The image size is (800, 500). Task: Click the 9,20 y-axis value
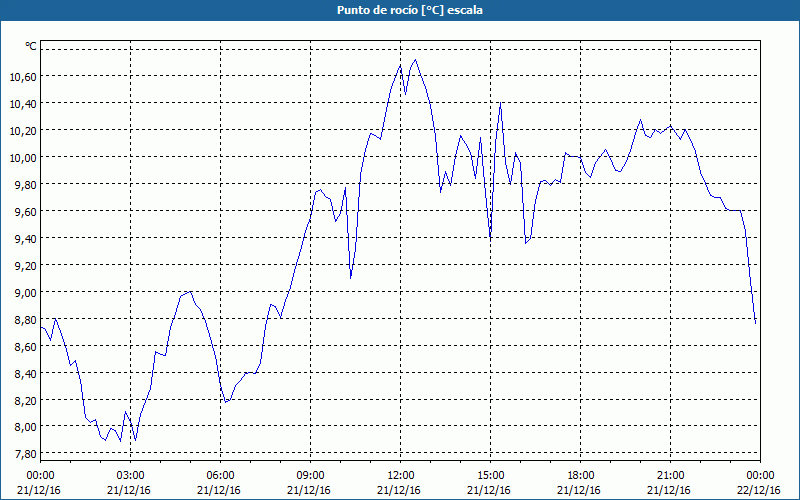[26, 266]
